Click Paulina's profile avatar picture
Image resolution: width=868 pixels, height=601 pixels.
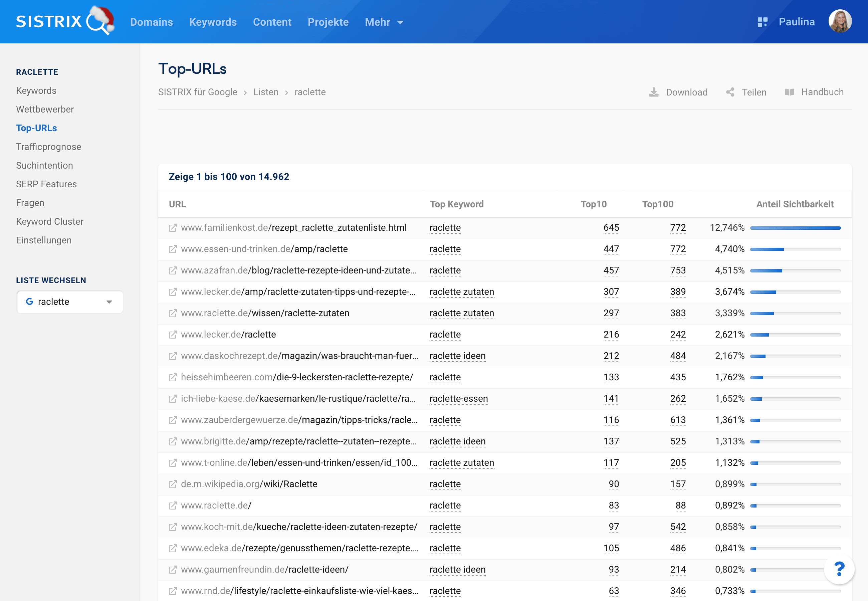[840, 21]
